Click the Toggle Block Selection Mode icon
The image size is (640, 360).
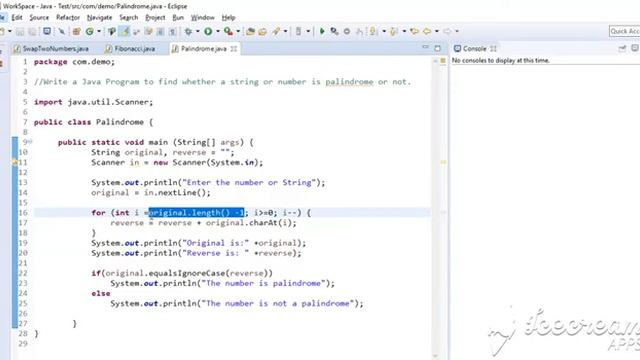[x=160, y=31]
